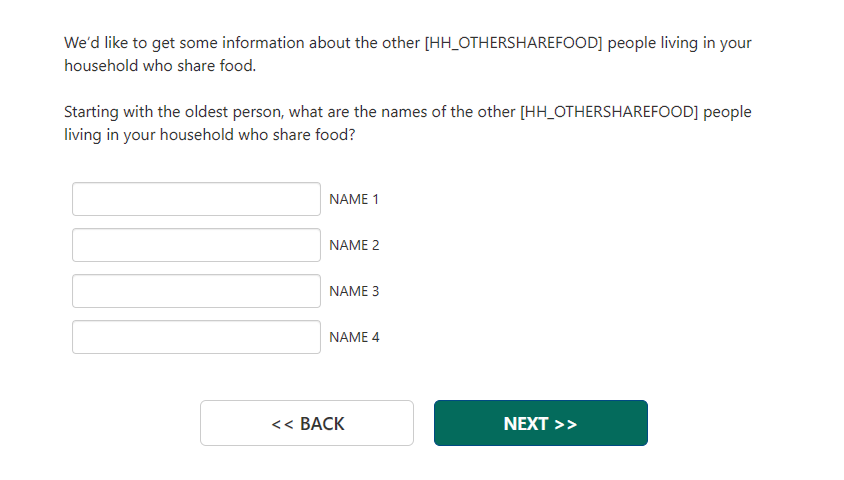This screenshot has height=480, width=844.
Task: Click the ">>" arrows on Next button
Action: 566,424
